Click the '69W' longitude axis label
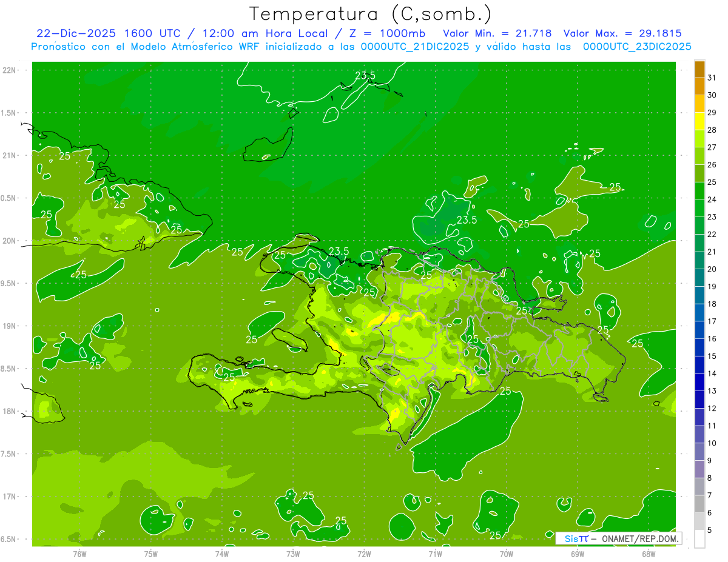728x562 pixels. tap(578, 554)
